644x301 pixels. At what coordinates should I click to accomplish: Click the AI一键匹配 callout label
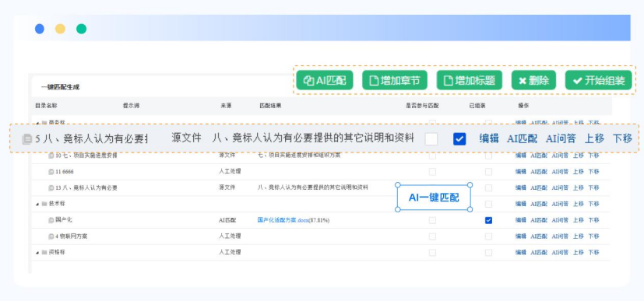pyautogui.click(x=434, y=198)
